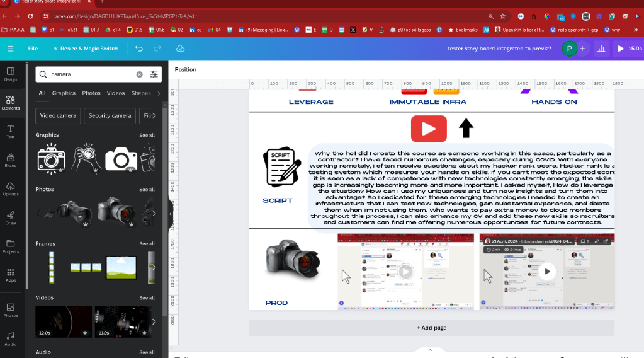This screenshot has width=644, height=358.
Task: Open the Apps sidebar panel
Action: pos(11,275)
